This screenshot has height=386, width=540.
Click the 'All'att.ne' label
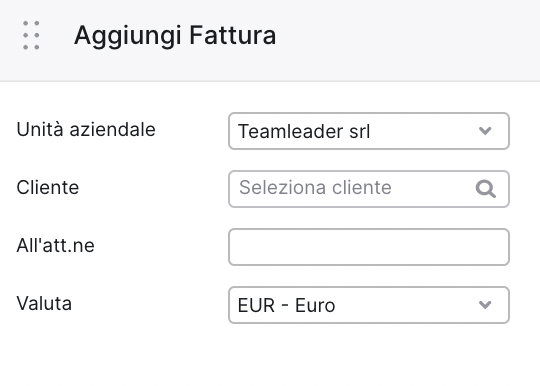point(55,246)
